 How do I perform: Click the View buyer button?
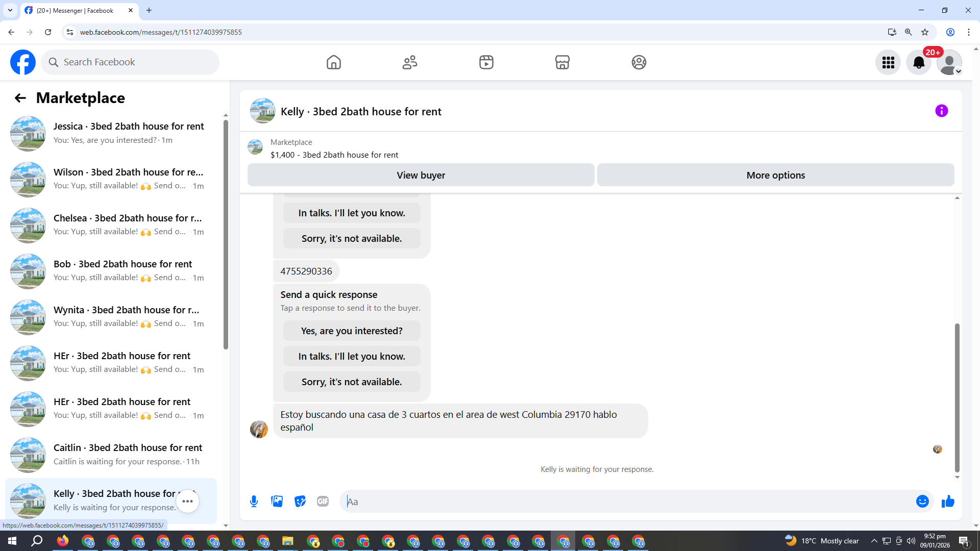coord(421,175)
